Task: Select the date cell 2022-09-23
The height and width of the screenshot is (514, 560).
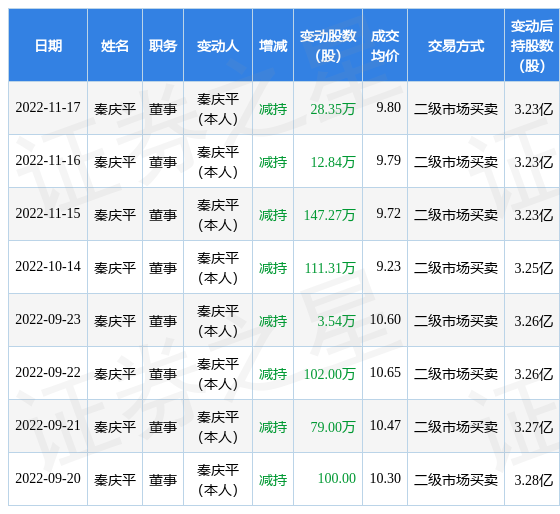Action: (x=48, y=319)
